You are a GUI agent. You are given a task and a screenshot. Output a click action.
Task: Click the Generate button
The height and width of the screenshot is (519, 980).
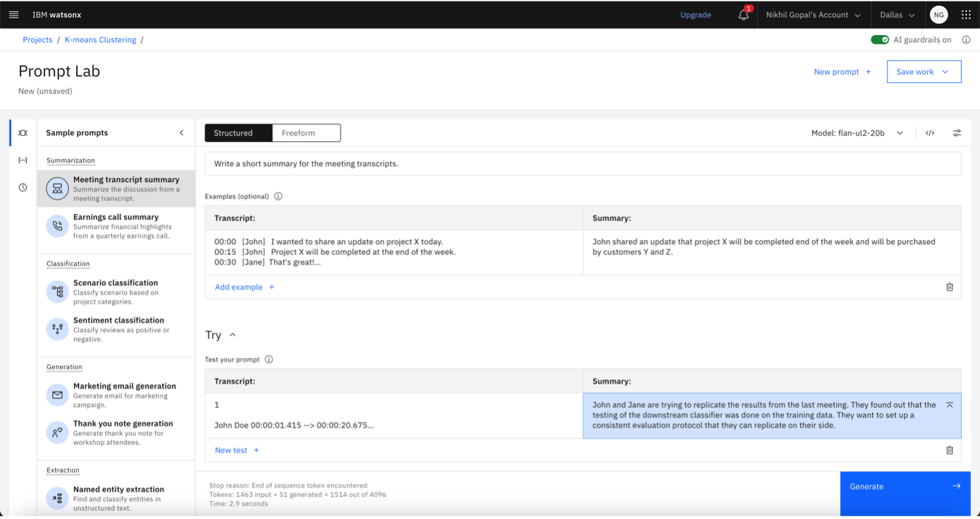[905, 486]
